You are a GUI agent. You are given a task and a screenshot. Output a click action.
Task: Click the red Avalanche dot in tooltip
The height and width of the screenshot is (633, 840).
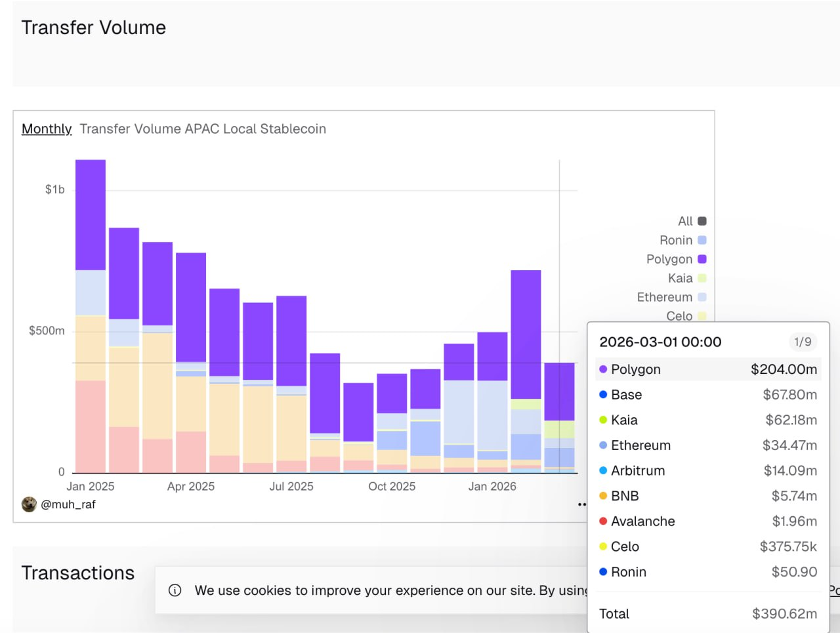click(603, 521)
